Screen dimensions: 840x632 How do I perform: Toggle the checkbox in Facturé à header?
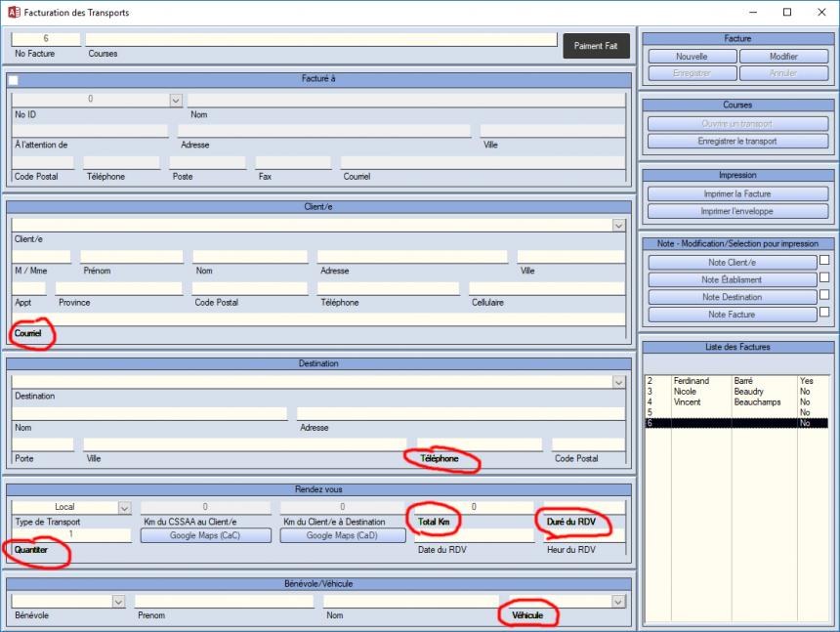pos(14,80)
